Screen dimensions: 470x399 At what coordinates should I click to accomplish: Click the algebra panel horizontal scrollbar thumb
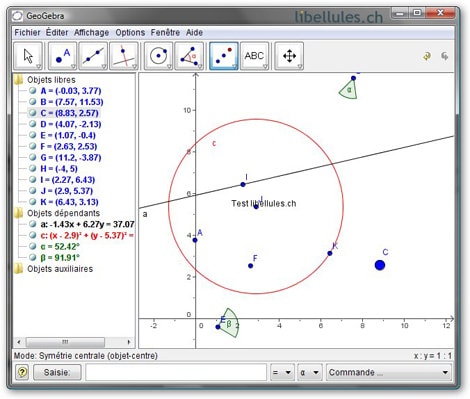pyautogui.click(x=65, y=342)
